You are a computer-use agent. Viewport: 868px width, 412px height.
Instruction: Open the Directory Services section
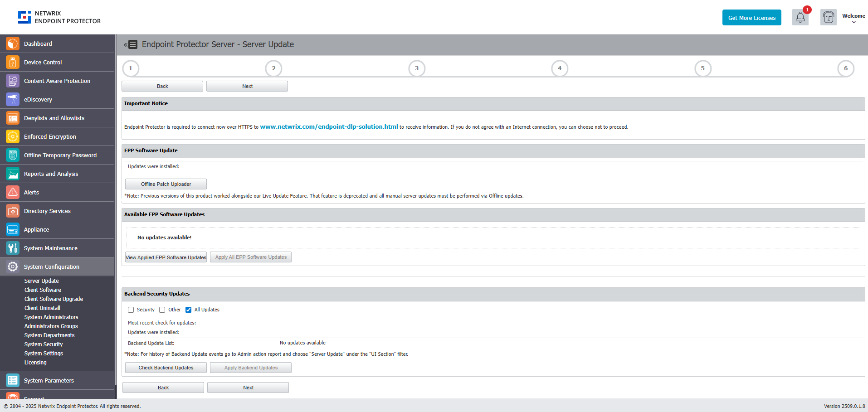click(47, 211)
